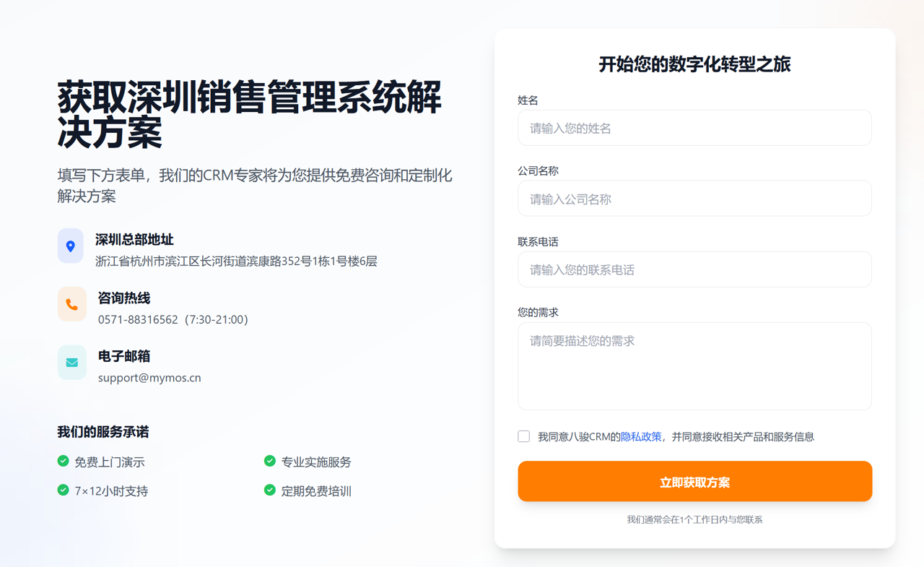Click green checkmark beside 免费上门演示
The image size is (924, 567).
64,461
